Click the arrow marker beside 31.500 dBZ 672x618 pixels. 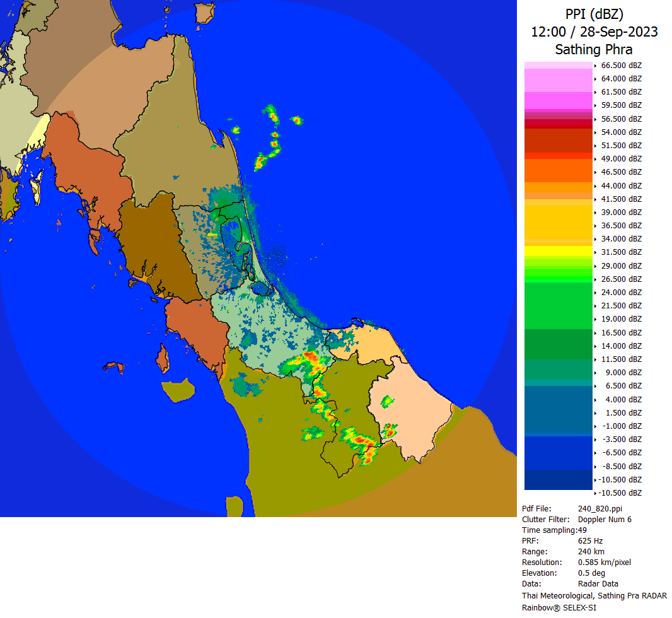(x=596, y=252)
